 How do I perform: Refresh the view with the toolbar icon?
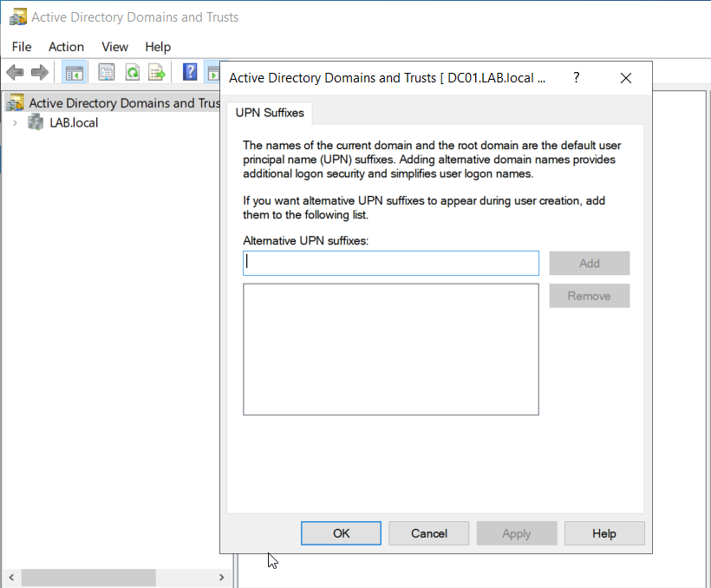click(133, 72)
